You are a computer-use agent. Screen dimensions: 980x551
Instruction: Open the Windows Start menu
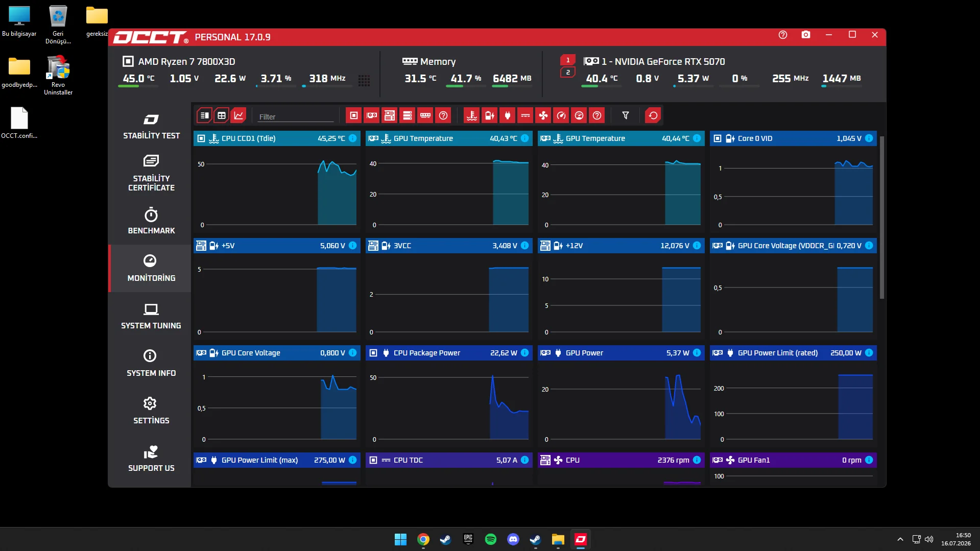pos(400,539)
